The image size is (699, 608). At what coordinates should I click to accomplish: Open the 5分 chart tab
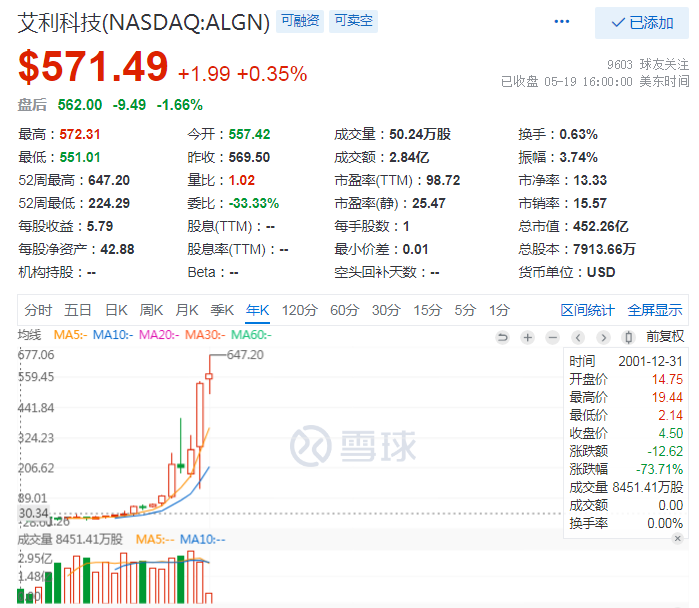tap(465, 310)
